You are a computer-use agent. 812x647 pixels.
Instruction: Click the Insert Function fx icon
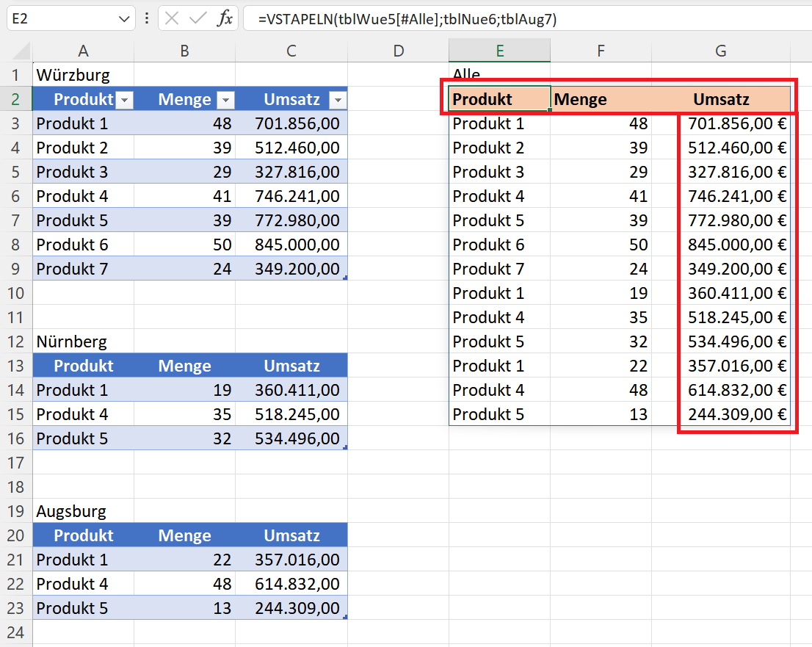(x=225, y=19)
